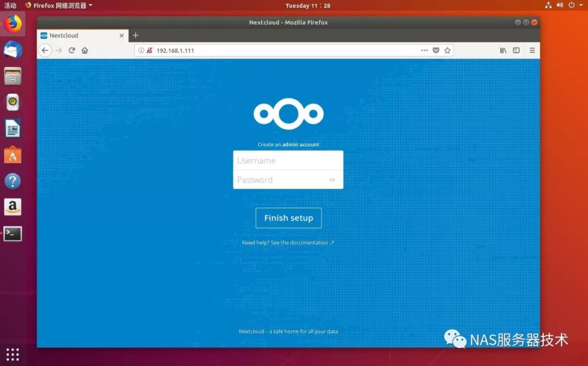Open the Need help? See the documentation link
The width and height of the screenshot is (588, 366).
pyautogui.click(x=288, y=243)
